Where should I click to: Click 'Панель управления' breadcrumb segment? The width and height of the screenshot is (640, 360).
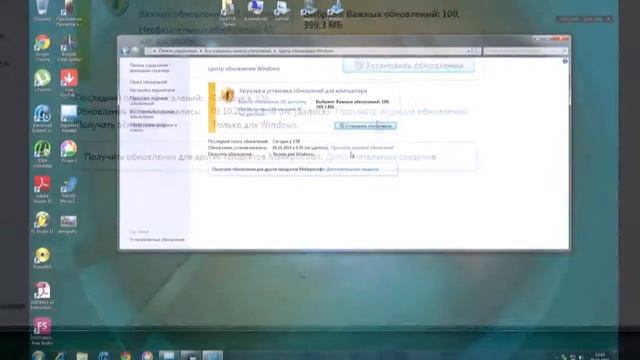(178, 51)
